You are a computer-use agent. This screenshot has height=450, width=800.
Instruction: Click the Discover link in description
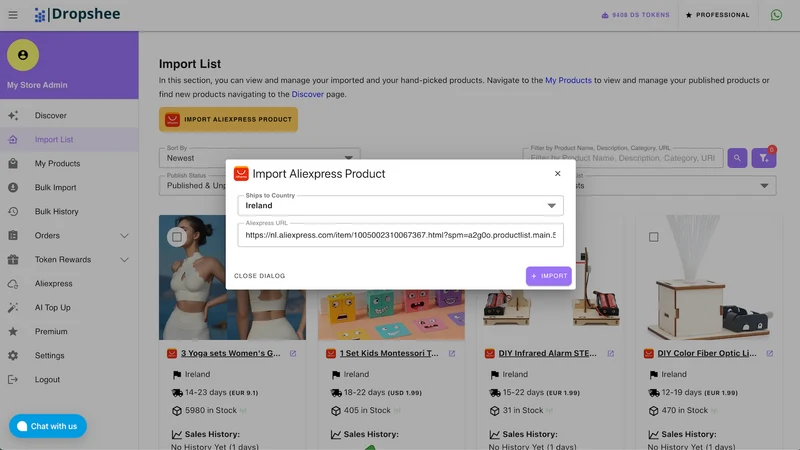(x=307, y=94)
